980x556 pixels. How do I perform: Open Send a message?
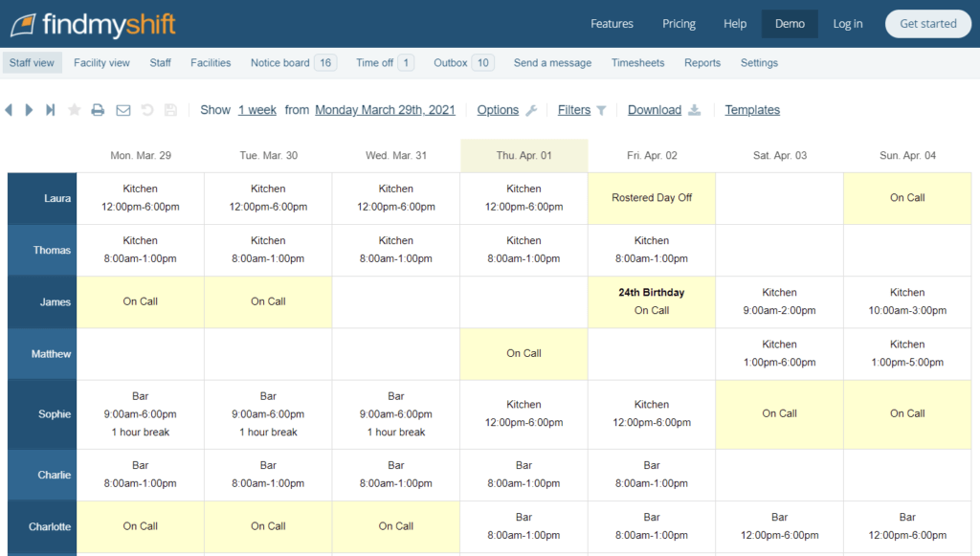pos(552,62)
